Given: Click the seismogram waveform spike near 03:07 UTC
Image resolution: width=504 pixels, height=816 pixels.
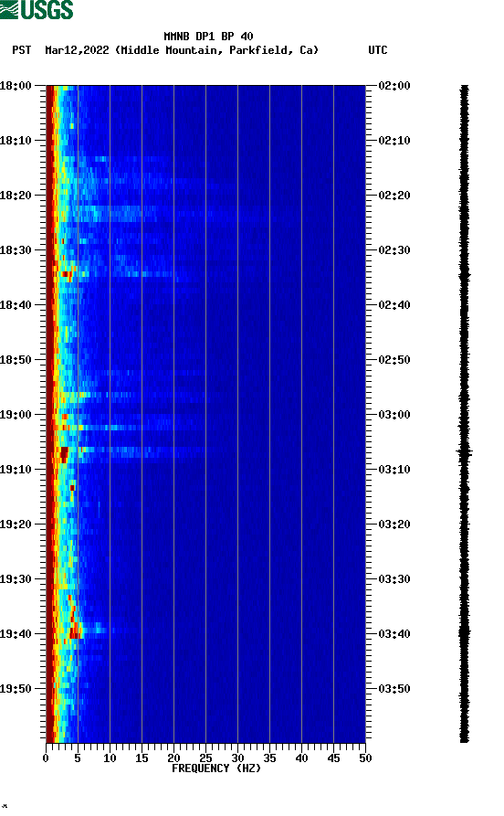Looking at the screenshot, I should [x=465, y=452].
